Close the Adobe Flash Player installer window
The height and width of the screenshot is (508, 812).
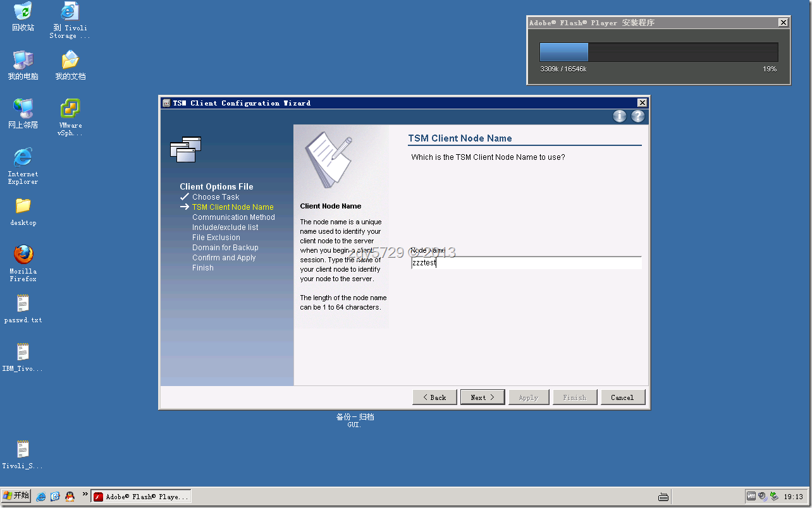(x=784, y=23)
